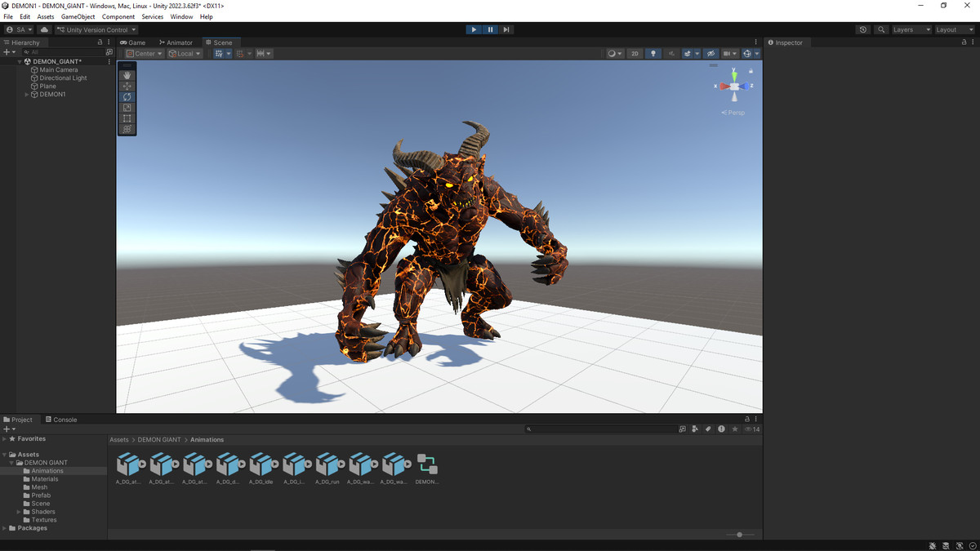Select the Rect tool in Scene overlay

tap(127, 118)
